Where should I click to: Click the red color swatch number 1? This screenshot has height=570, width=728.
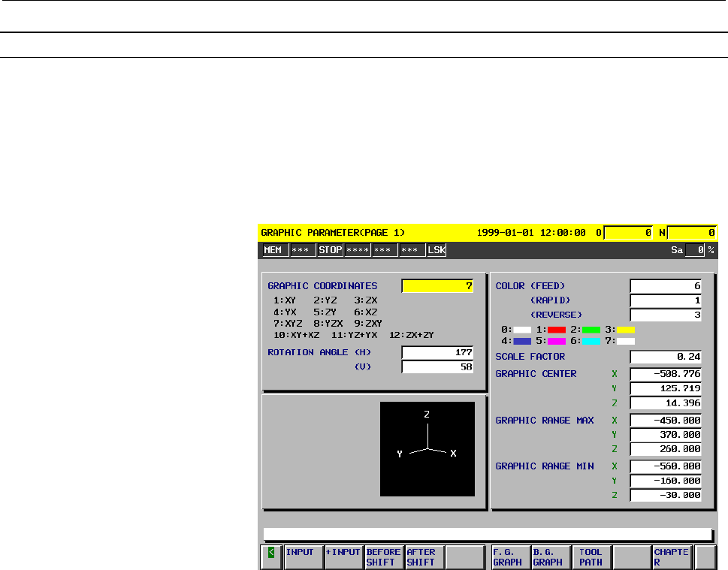point(556,330)
